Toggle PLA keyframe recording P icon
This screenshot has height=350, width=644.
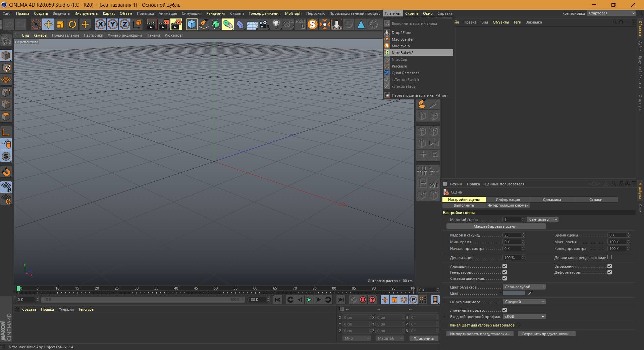(x=413, y=300)
